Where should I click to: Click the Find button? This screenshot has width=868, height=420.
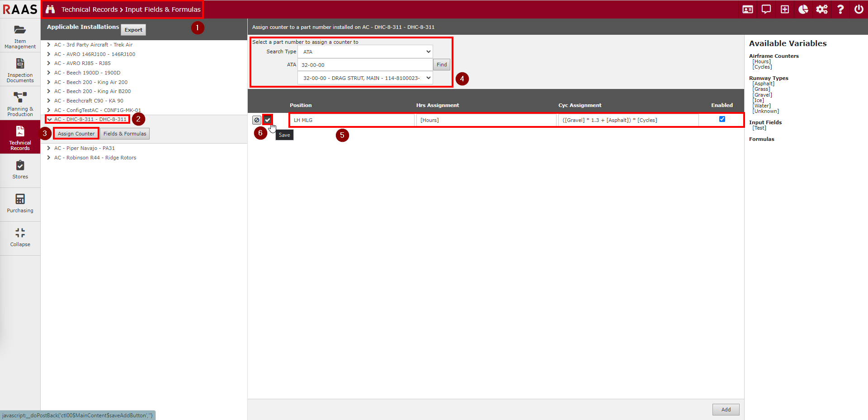442,65
